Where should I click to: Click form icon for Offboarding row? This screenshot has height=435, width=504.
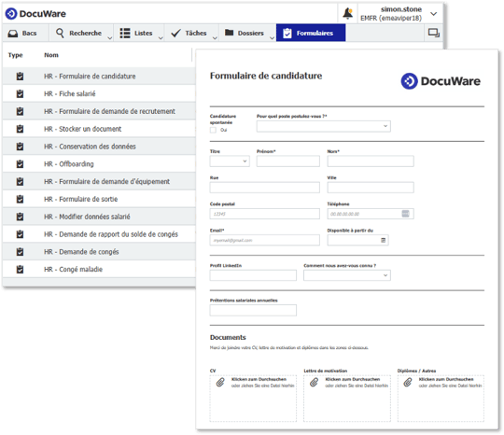pos(20,164)
